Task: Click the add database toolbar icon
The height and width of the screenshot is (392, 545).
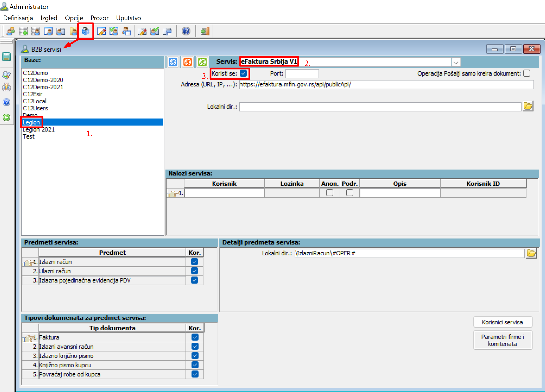Action: tap(23, 31)
